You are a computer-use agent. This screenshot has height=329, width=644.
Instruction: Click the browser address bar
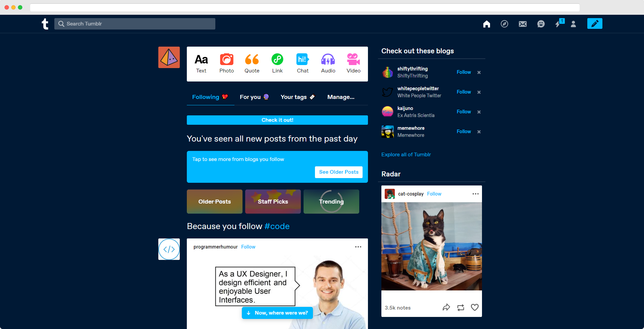pos(305,7)
